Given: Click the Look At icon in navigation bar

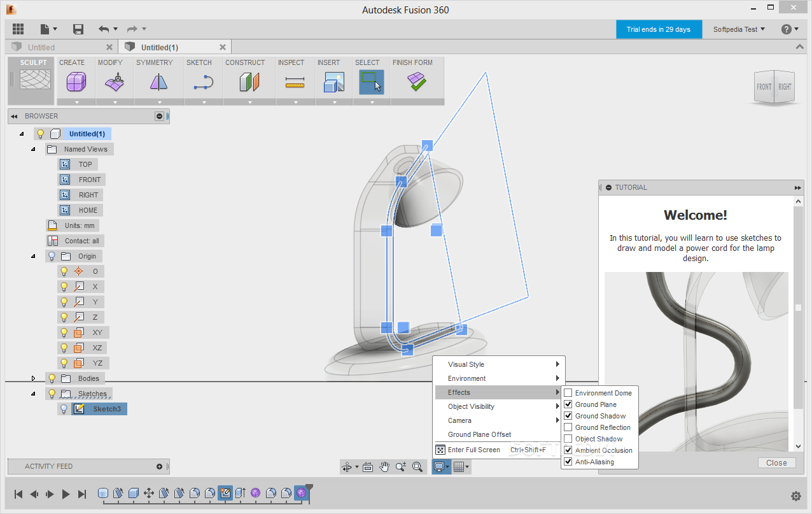Looking at the screenshot, I should click(368, 467).
